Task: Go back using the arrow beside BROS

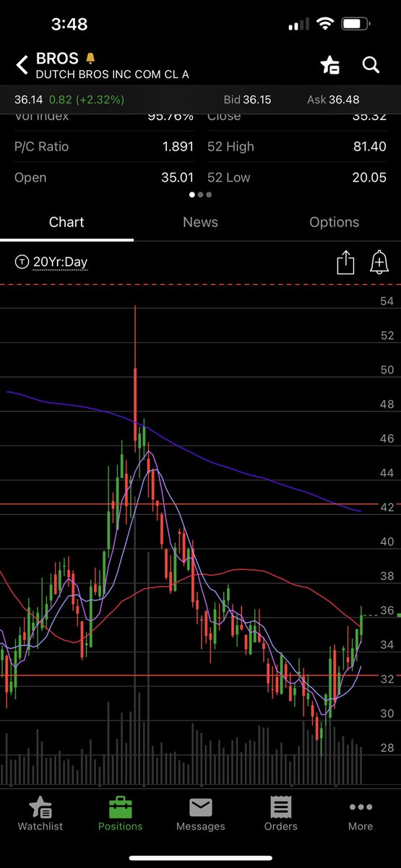Action: 22,66
